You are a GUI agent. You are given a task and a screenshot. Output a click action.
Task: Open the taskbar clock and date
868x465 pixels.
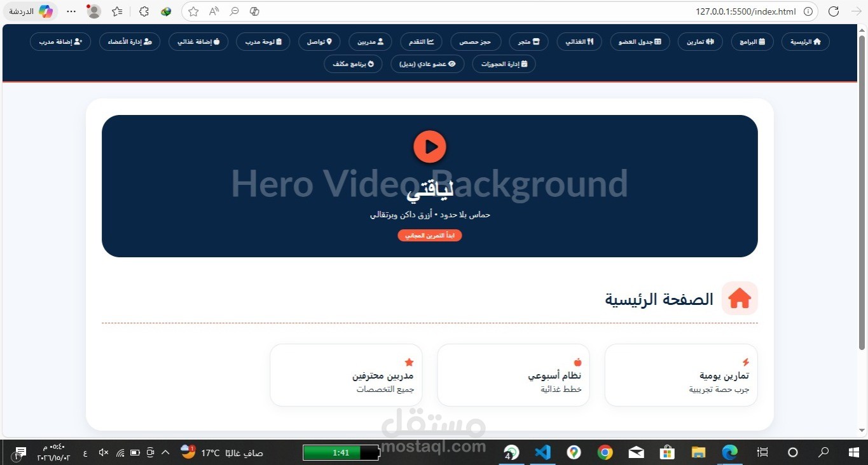53,452
